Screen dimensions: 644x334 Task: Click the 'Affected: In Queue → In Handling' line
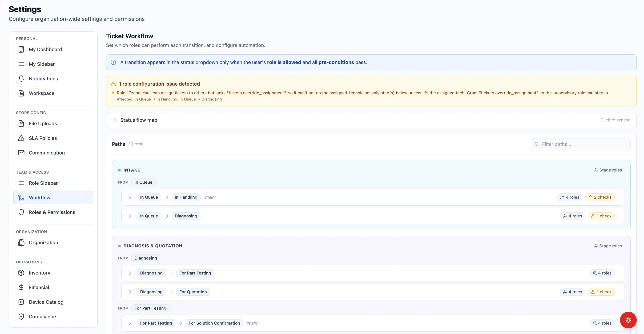[169, 99]
